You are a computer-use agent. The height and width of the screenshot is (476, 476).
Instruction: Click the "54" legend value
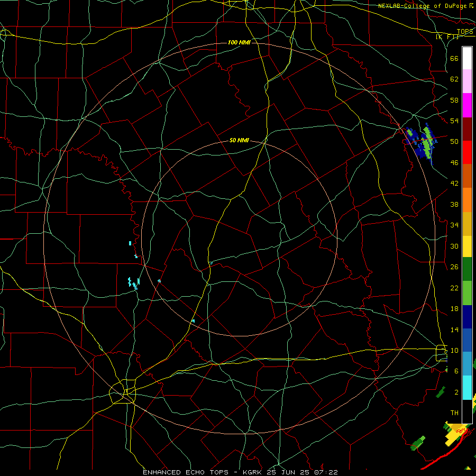tap(454, 121)
